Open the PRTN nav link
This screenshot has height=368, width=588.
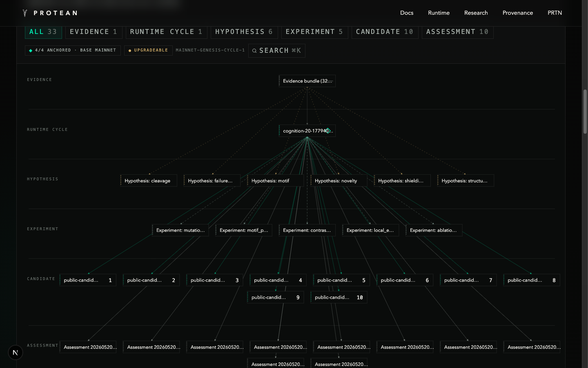tap(555, 13)
